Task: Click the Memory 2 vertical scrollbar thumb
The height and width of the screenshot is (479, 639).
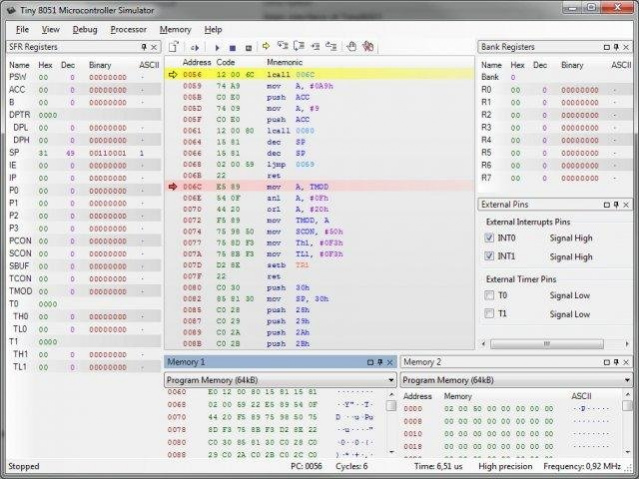Action: coord(627,406)
